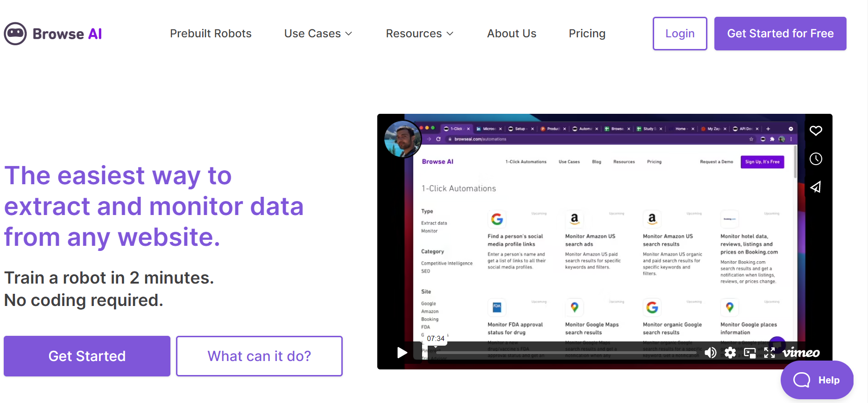868x403 pixels.
Task: Enter fullscreen video mode
Action: pyautogui.click(x=769, y=353)
